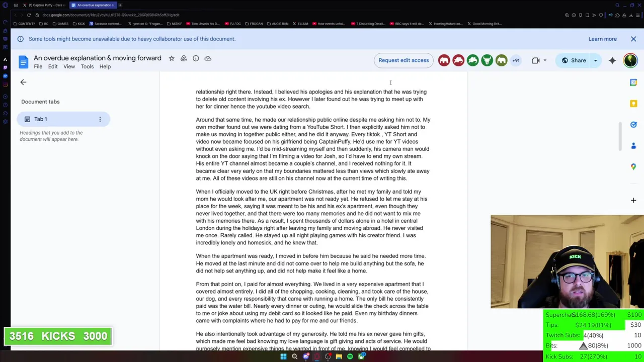Click the paragraph starting 'From that point on'
The width and height of the screenshot is (644, 362).
pyautogui.click(x=312, y=302)
